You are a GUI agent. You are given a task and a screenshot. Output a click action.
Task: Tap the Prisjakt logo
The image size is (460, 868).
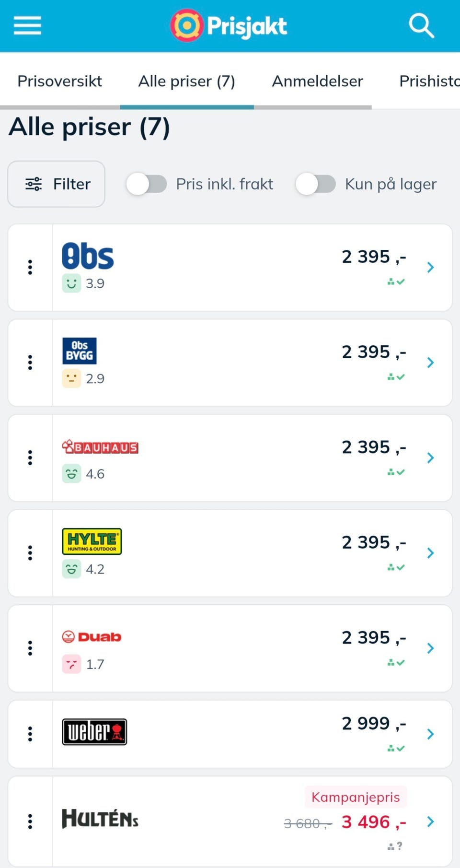[229, 25]
